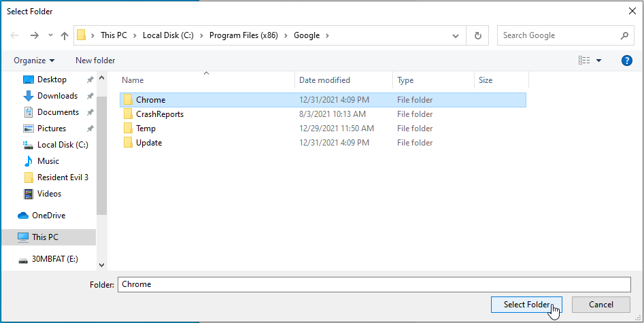Cancel the Select Folder dialog
Screen dimensions: 644x323
tap(601, 305)
